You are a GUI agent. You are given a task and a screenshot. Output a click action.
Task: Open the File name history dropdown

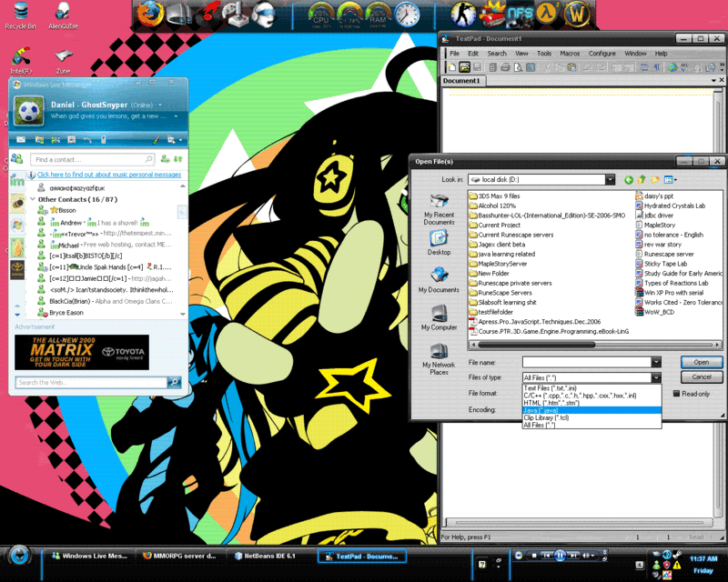pyautogui.click(x=655, y=362)
